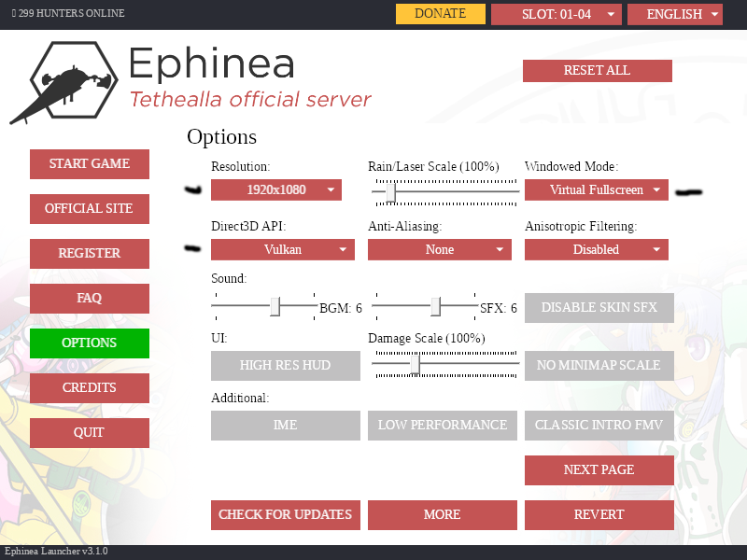The width and height of the screenshot is (747, 560).
Task: Select REGISTER in the sidebar
Action: point(90,253)
